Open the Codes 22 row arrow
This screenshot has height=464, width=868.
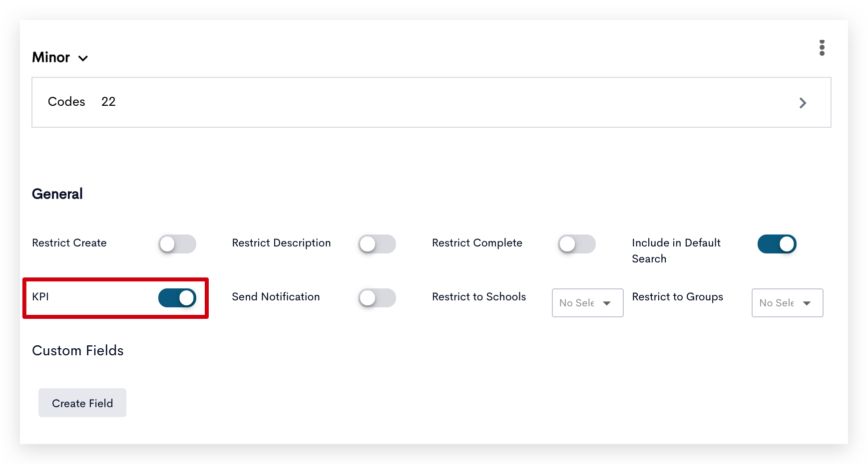803,103
